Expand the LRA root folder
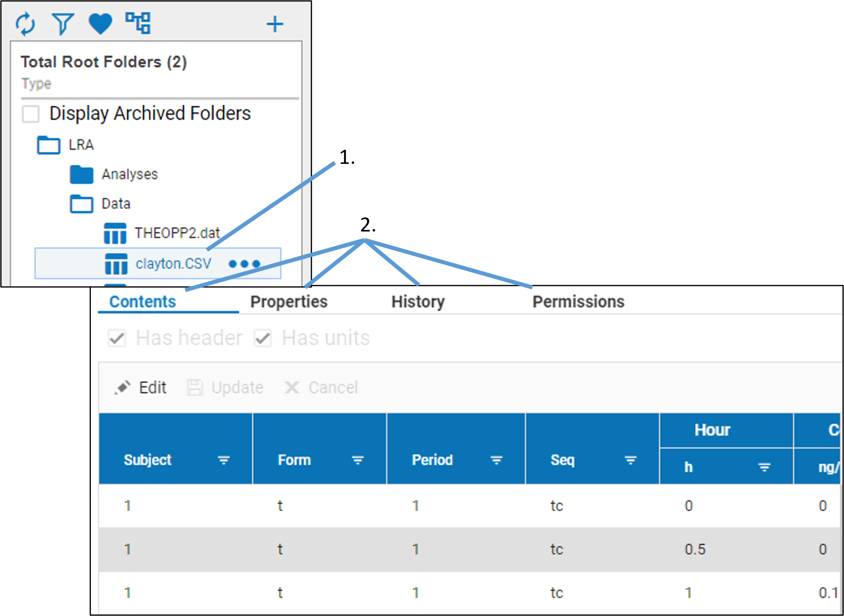The image size is (844, 616). (49, 145)
